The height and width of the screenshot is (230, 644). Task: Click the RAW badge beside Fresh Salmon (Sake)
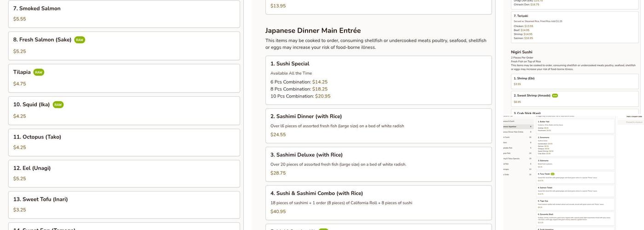(x=80, y=40)
